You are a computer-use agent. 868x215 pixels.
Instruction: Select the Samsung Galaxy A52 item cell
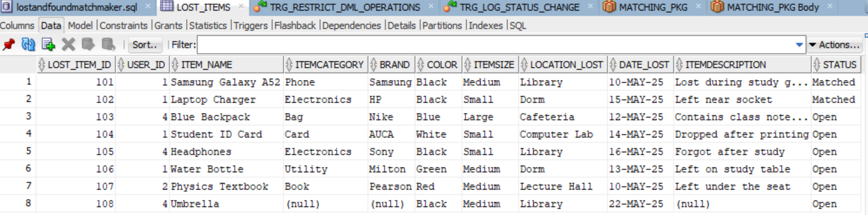(225, 82)
